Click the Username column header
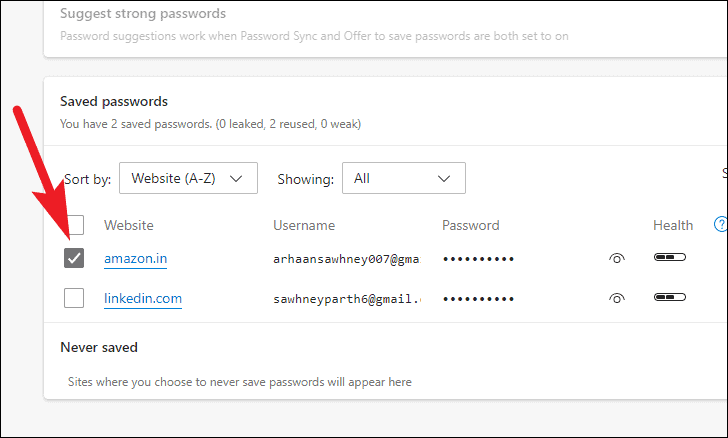The height and width of the screenshot is (438, 728). point(304,225)
